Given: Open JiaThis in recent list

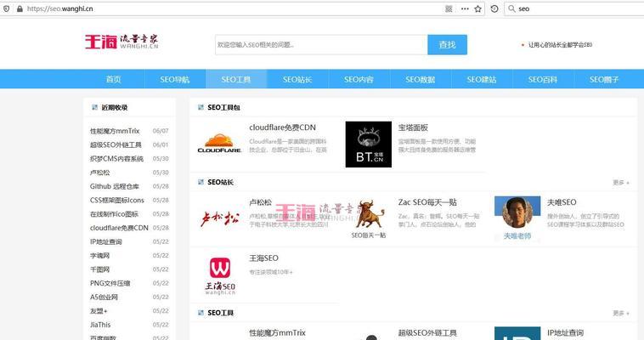Looking at the screenshot, I should [100, 325].
